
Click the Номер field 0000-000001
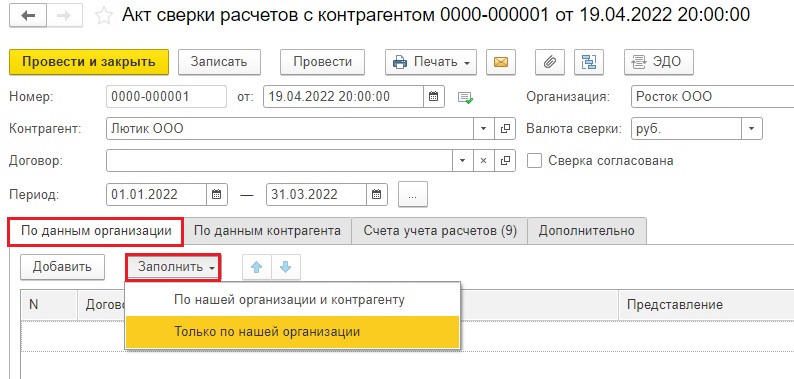point(166,96)
